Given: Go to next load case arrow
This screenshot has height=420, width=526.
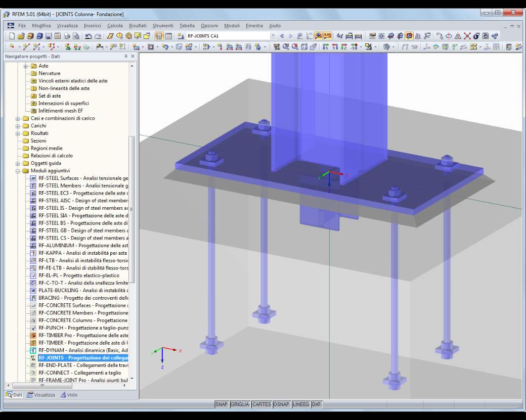Looking at the screenshot, I should point(290,36).
